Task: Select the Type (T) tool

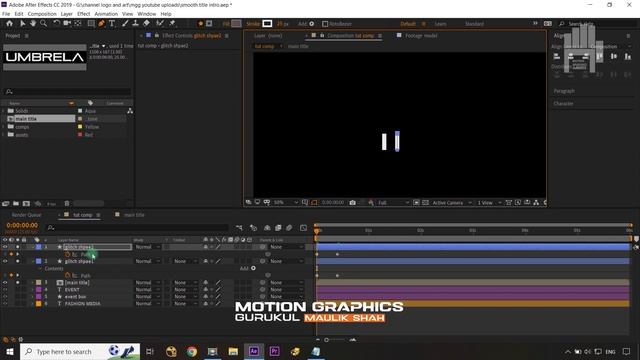Action: [112, 24]
